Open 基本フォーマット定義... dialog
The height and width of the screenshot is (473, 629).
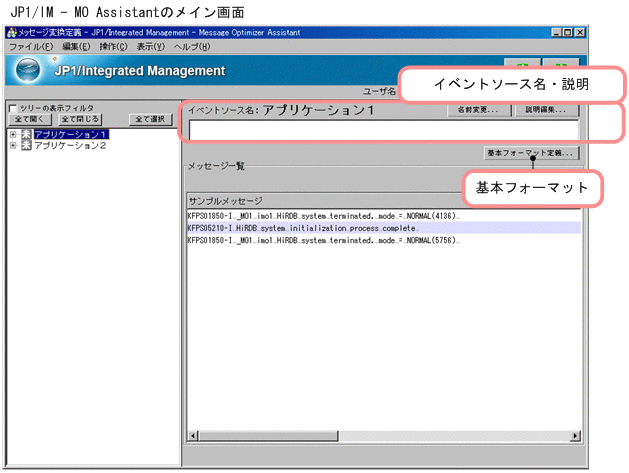pyautogui.click(x=531, y=153)
